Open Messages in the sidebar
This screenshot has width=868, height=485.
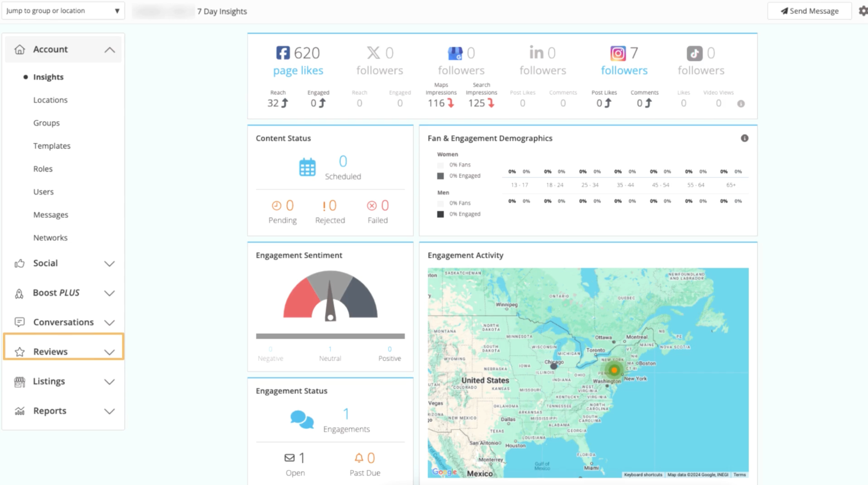(x=51, y=215)
